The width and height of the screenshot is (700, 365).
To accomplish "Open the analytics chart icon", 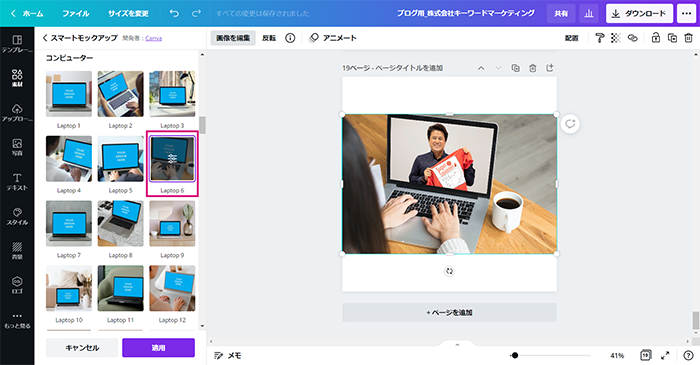I will [589, 14].
